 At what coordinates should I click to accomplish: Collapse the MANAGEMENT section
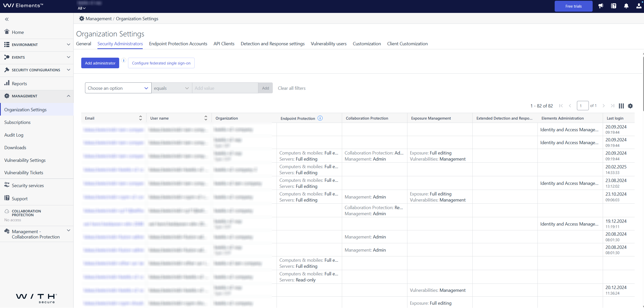pos(37,96)
